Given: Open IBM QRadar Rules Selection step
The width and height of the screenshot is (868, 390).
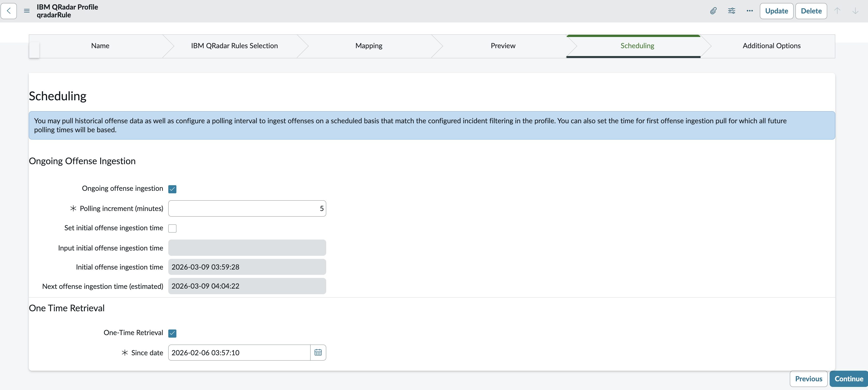Looking at the screenshot, I should pyautogui.click(x=234, y=46).
